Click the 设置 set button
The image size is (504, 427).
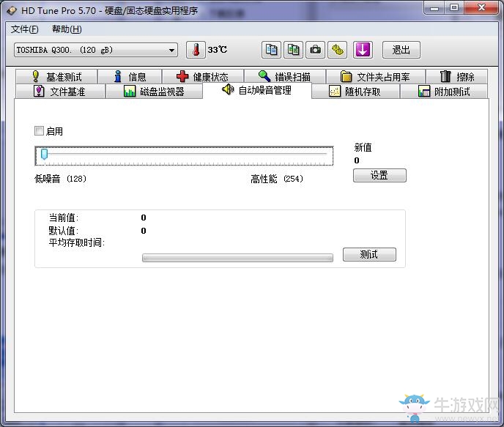379,176
